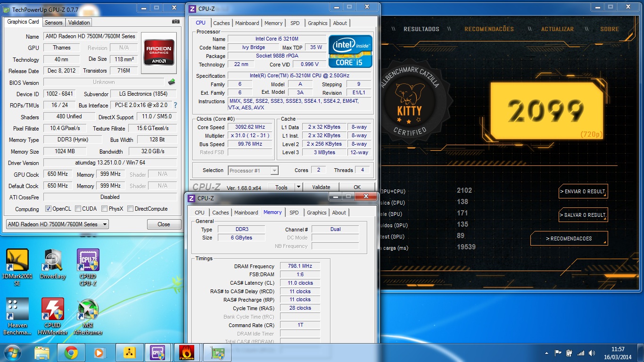Image resolution: width=644 pixels, height=362 pixels.
Task: Switch to the Sensors tab in GPU-Z
Action: tap(53, 22)
